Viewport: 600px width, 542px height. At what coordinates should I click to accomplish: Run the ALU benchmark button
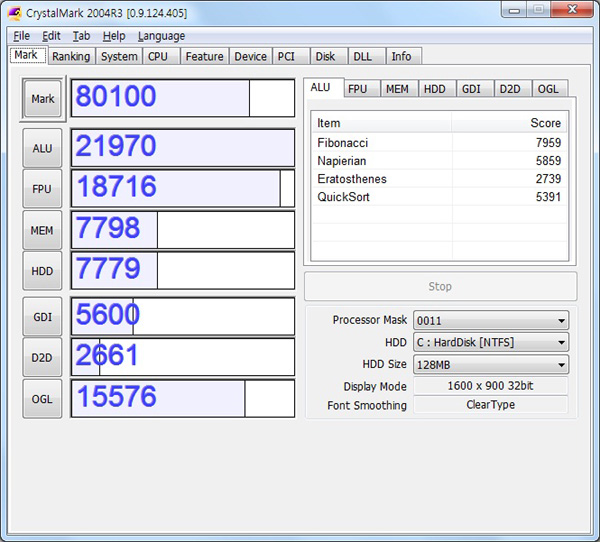pos(42,148)
